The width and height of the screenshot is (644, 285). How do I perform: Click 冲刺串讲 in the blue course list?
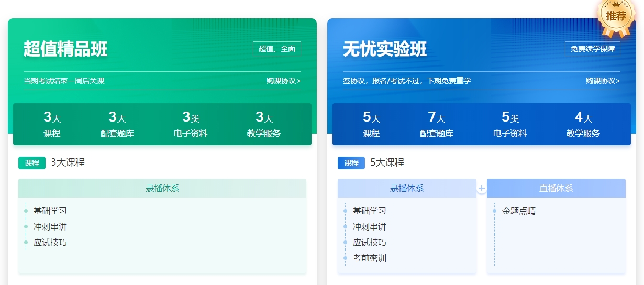[x=369, y=227]
